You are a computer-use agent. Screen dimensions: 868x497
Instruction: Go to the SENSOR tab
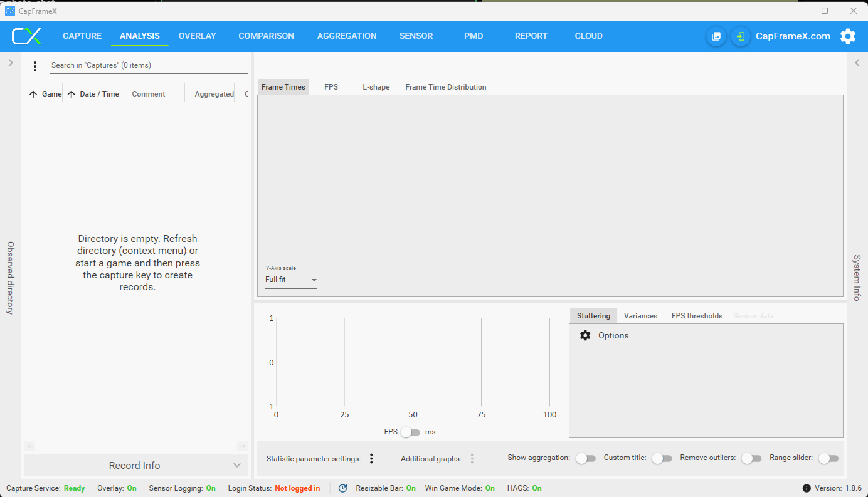click(x=416, y=36)
